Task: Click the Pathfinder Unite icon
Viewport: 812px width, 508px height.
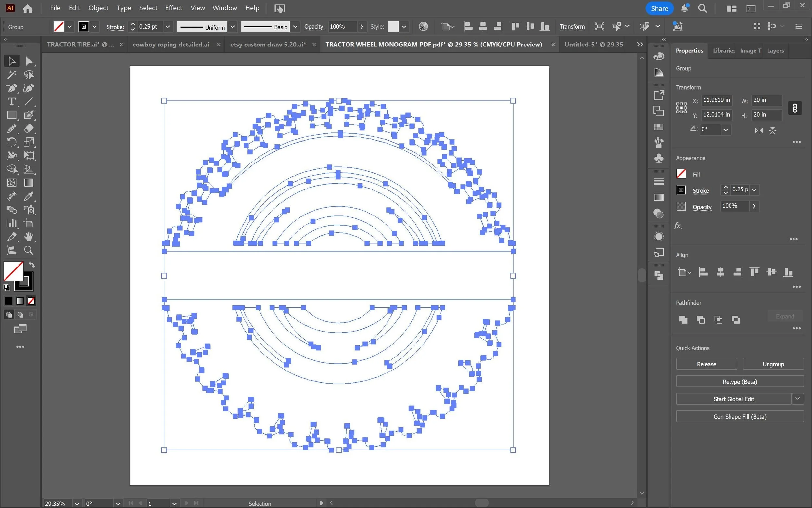Action: click(x=683, y=319)
